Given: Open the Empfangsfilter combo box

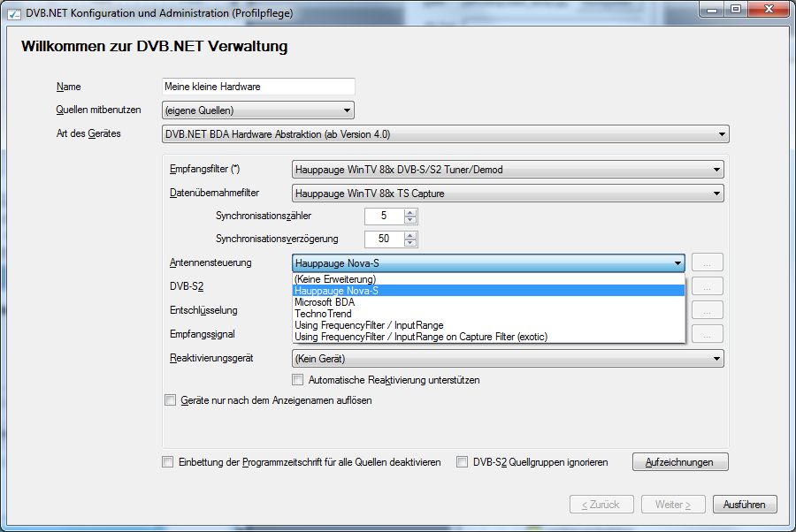Looking at the screenshot, I should click(508, 170).
